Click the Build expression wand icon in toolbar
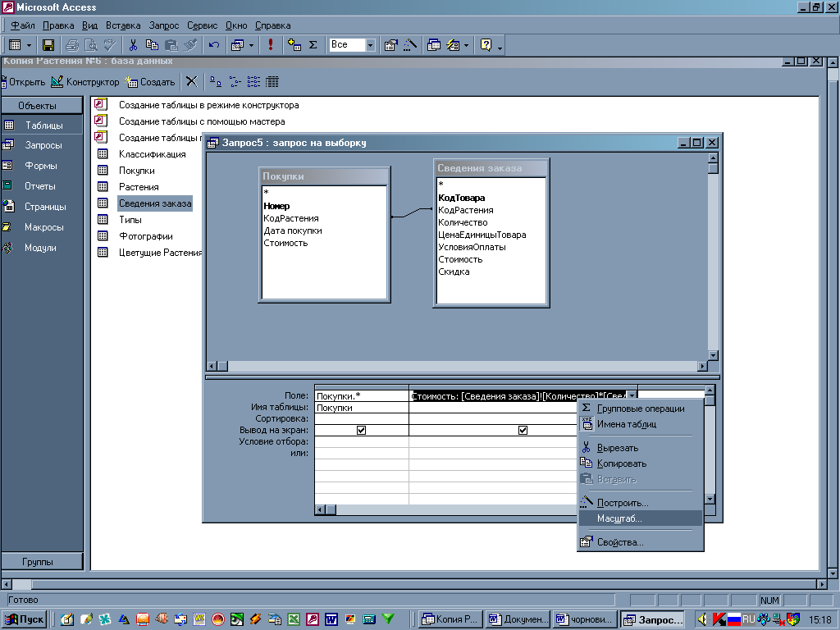The image size is (840, 630). pyautogui.click(x=410, y=46)
